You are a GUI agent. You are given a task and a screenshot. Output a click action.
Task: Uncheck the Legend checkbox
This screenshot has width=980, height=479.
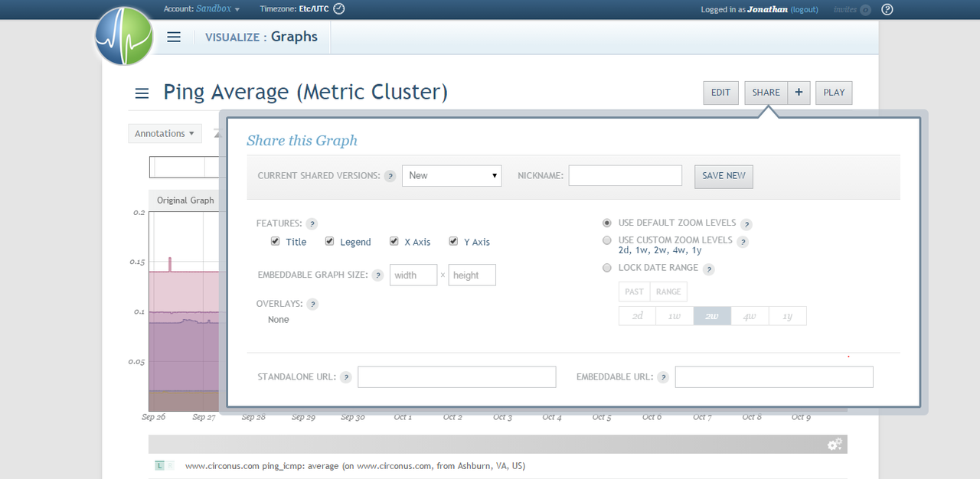click(328, 241)
